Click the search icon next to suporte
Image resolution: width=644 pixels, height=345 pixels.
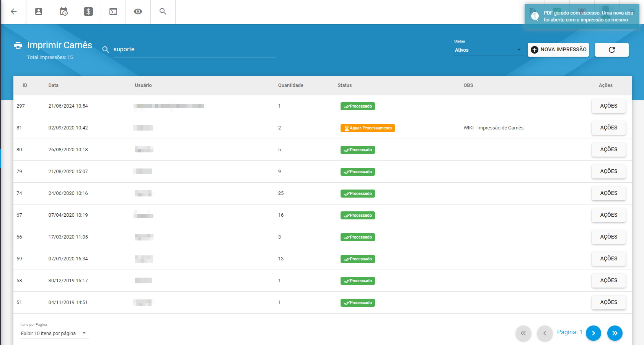106,49
